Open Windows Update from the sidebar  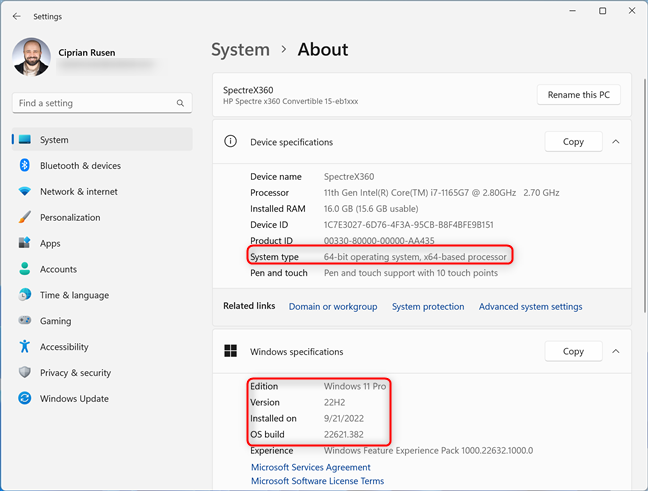point(74,398)
